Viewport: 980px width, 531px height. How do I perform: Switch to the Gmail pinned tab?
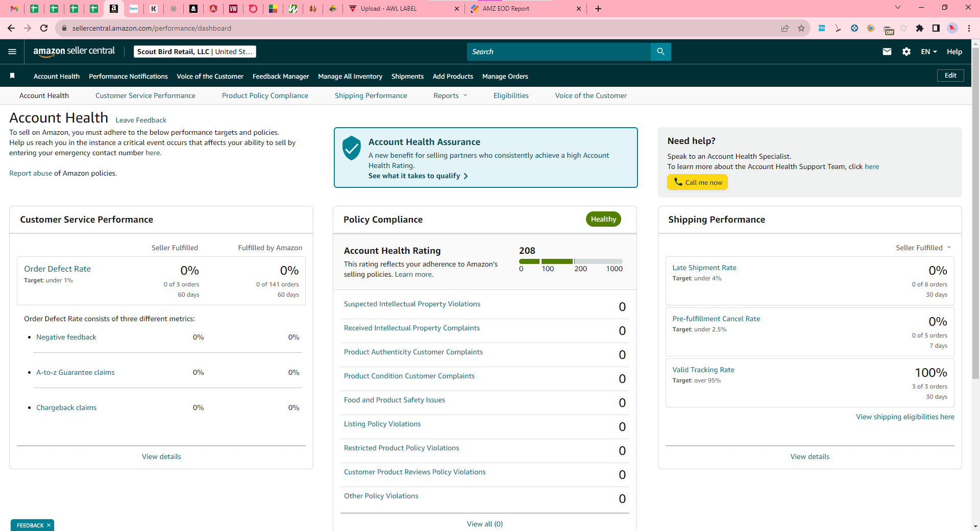click(14, 9)
